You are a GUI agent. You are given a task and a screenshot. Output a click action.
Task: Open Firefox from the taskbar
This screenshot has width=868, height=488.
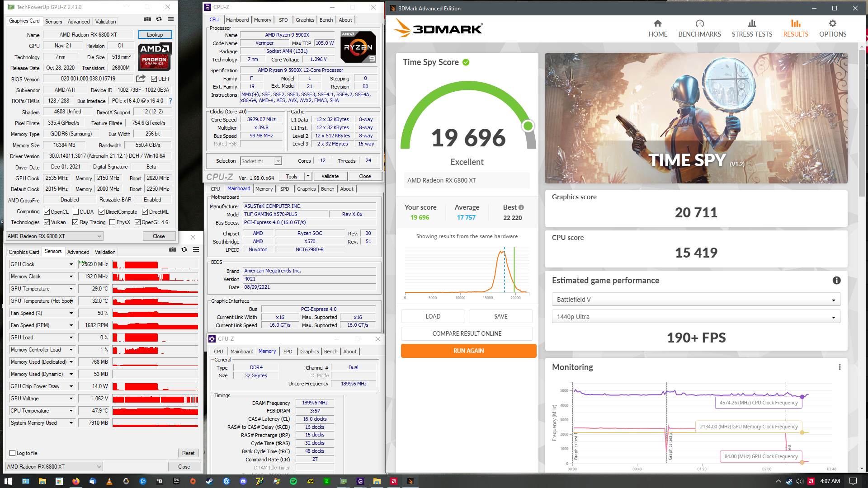[x=75, y=481]
